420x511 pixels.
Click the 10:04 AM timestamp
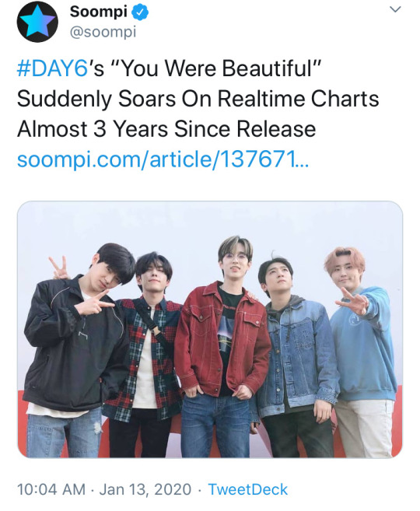pos(51,489)
